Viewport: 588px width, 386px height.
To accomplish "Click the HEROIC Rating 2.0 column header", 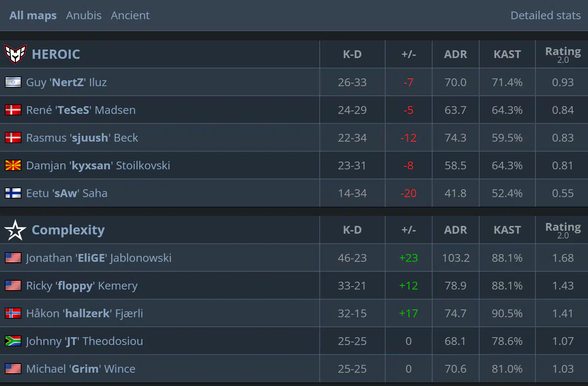I will 563,54.
